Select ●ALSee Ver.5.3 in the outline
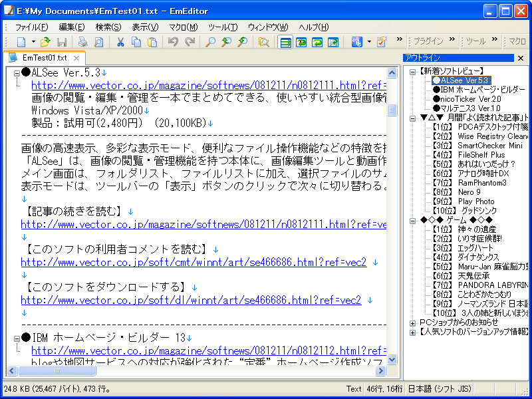 pos(460,80)
